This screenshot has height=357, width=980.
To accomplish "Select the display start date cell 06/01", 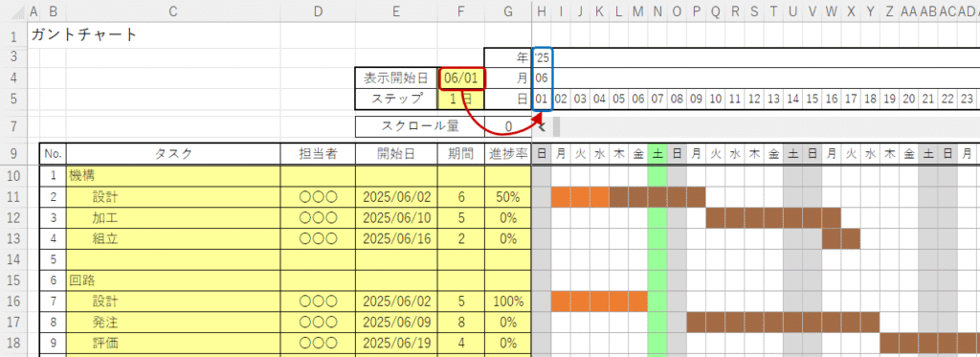I will 462,78.
